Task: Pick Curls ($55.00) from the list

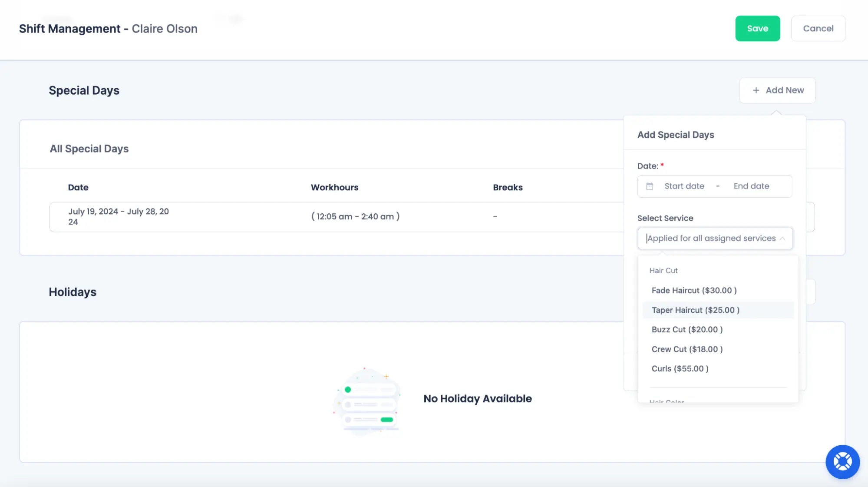Action: tap(680, 368)
